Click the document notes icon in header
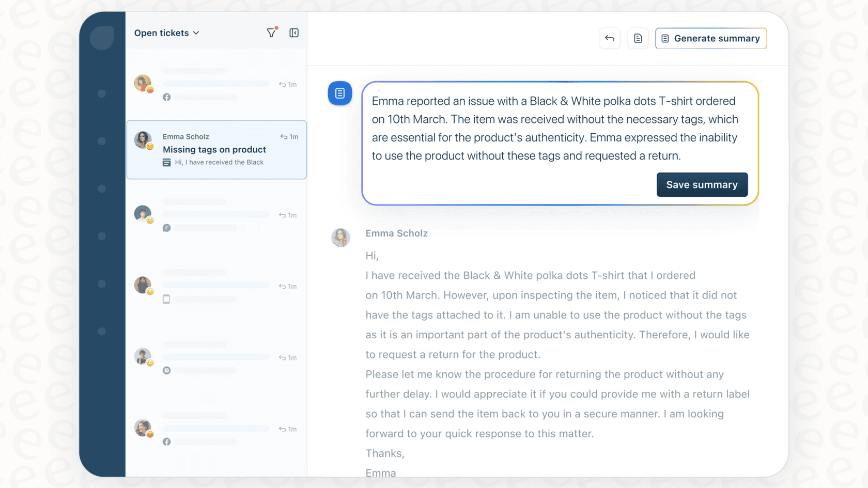 (638, 38)
